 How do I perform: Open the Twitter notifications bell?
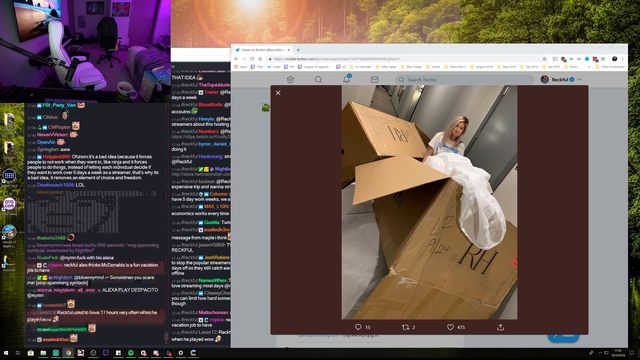click(x=347, y=79)
